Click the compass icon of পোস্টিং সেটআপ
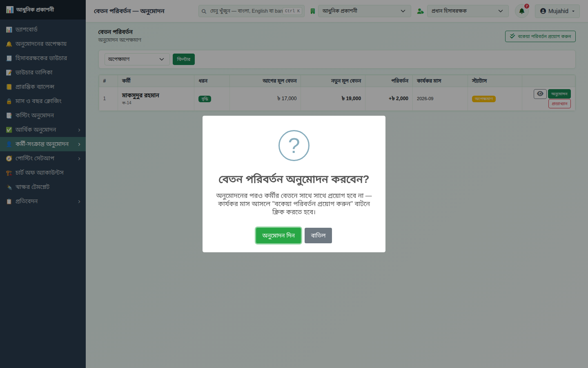Viewport: 588px width, 368px height. coord(9,158)
